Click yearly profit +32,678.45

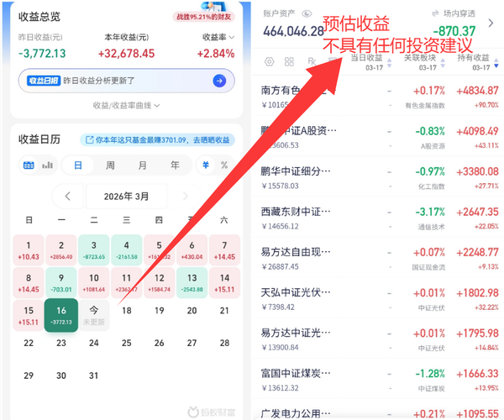click(x=126, y=54)
